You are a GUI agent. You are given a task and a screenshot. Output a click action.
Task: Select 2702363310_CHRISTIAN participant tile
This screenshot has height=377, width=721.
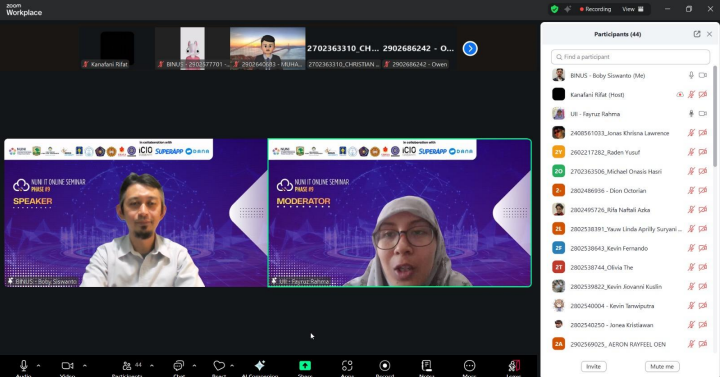[x=343, y=48]
